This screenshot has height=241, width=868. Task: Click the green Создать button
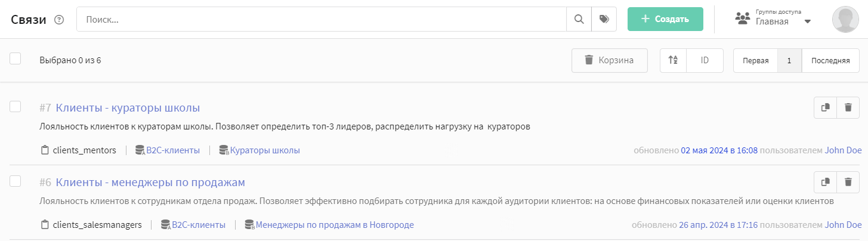point(665,19)
